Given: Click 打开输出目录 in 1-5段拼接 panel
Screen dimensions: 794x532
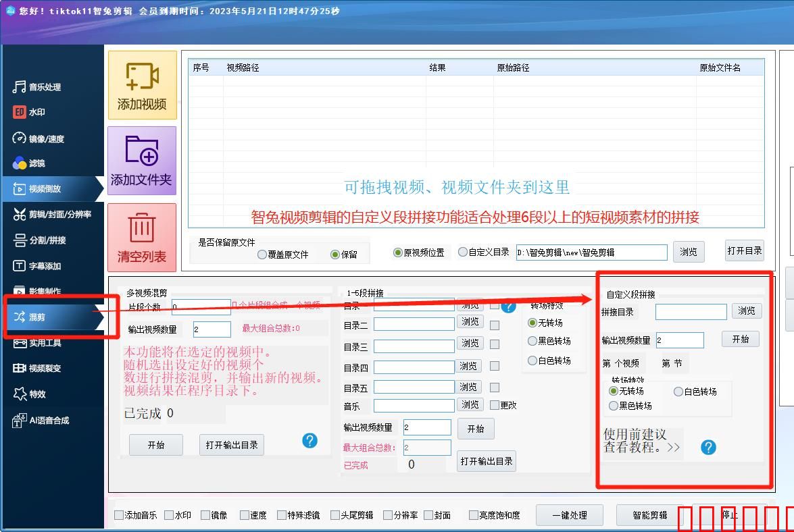Looking at the screenshot, I should click(486, 461).
